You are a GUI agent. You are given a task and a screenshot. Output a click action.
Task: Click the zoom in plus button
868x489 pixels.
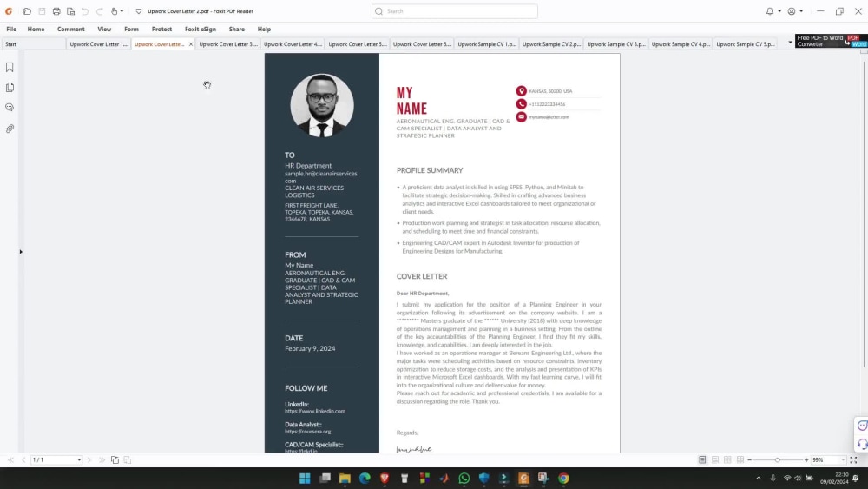(806, 460)
